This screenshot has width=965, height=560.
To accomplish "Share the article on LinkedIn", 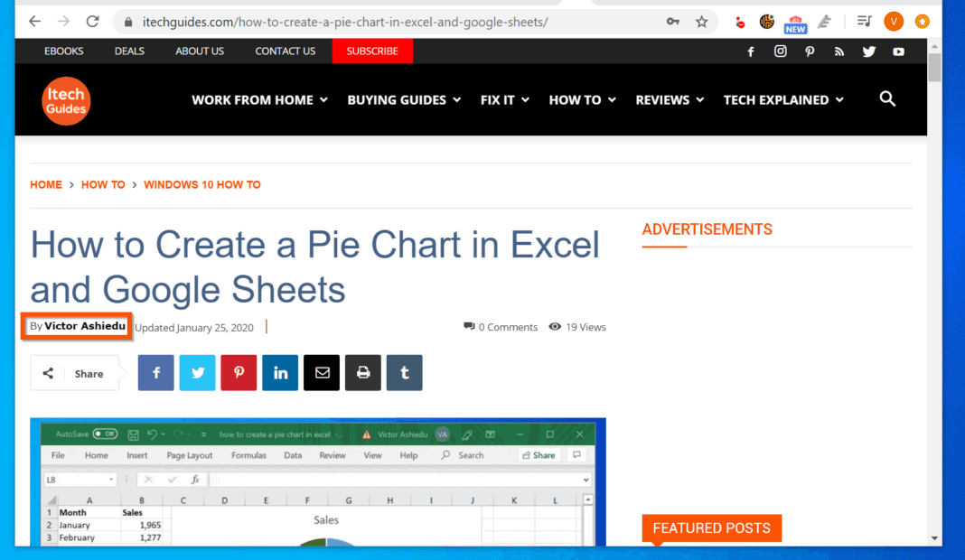I will [x=280, y=372].
